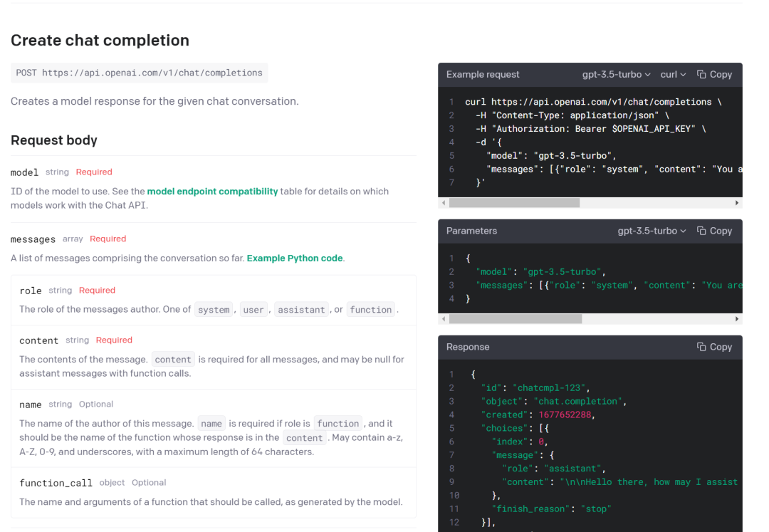Click the left scroll arrow under Parameters
Screen dimensions: 769x532
click(444, 319)
